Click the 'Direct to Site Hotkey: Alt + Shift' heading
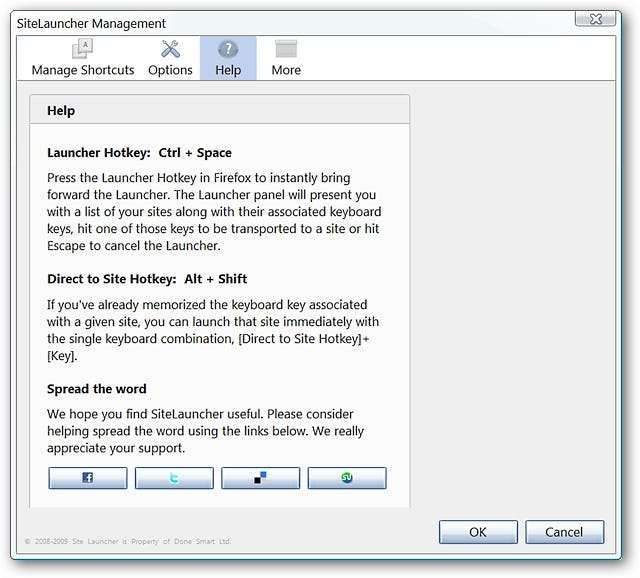 coord(147,279)
